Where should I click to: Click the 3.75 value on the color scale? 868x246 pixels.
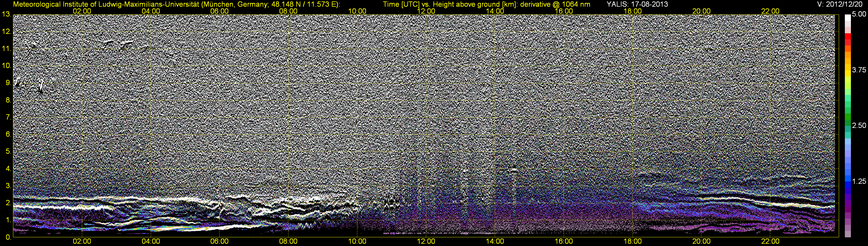click(x=859, y=70)
